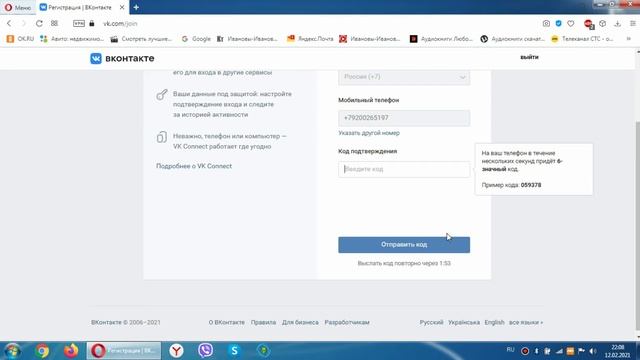Open the Speed Dial grid
640x360 pixels.
tap(54, 24)
